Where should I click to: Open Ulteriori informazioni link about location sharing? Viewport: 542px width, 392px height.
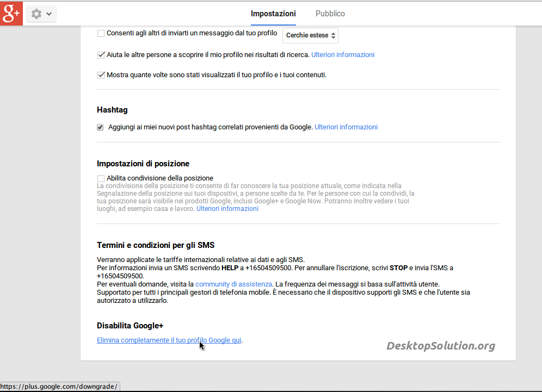tap(227, 209)
